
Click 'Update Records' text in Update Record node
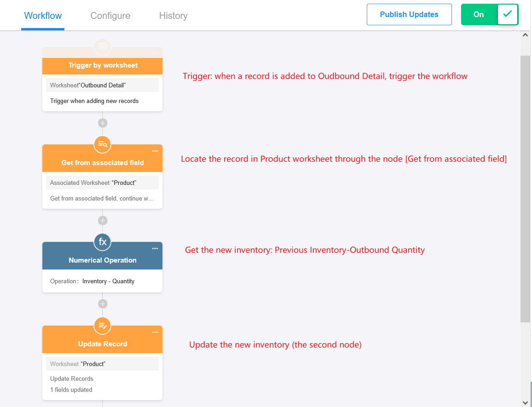pos(72,378)
